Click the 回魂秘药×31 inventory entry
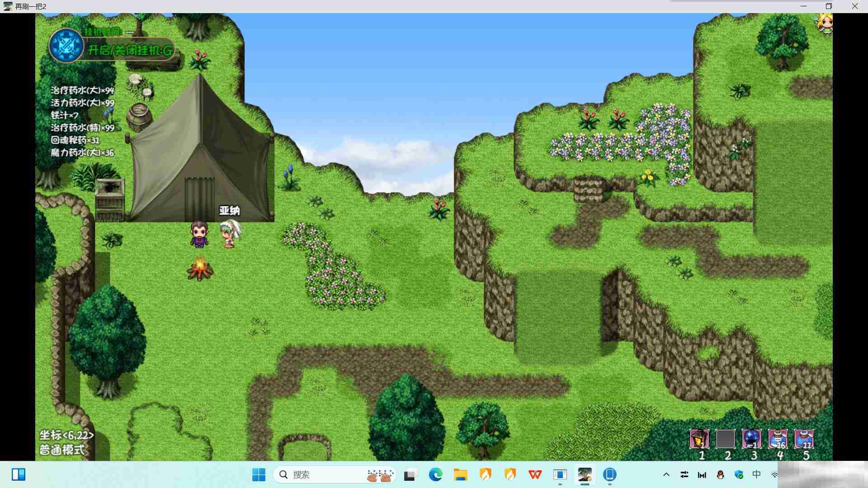 tap(75, 140)
